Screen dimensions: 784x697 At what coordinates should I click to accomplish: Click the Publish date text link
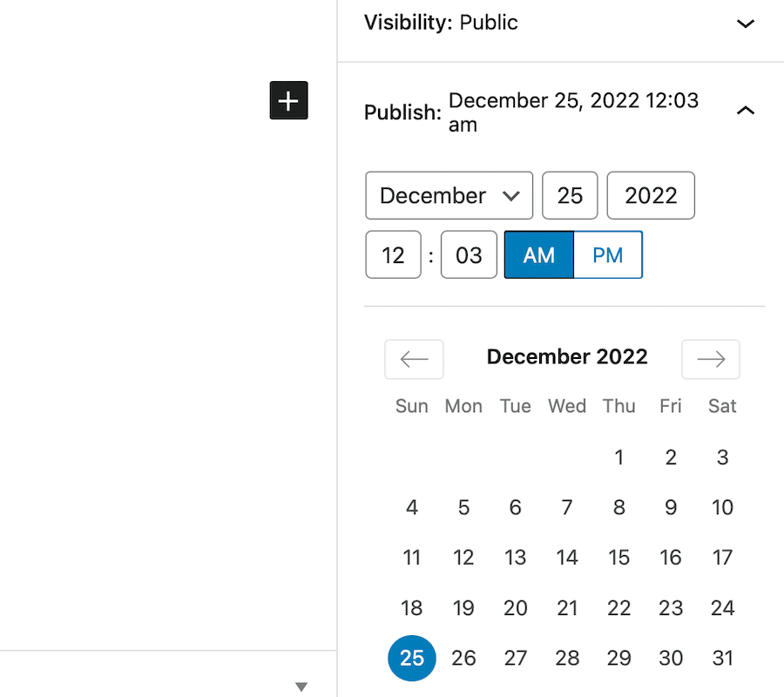pos(575,112)
